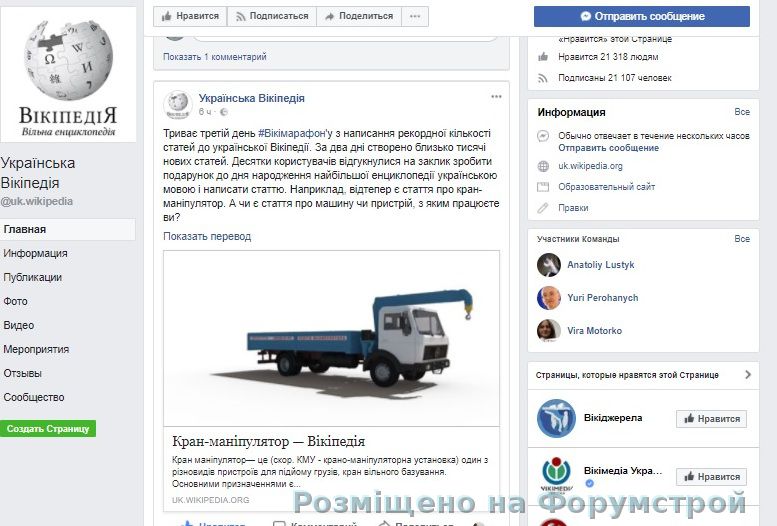
Task: Click the post author Wikipedia avatar
Action: 178,105
